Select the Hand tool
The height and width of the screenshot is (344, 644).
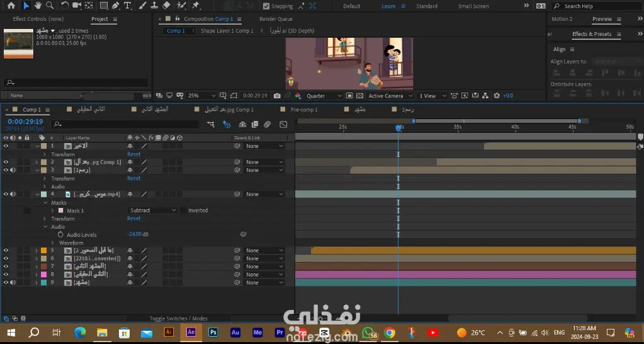pyautogui.click(x=38, y=5)
